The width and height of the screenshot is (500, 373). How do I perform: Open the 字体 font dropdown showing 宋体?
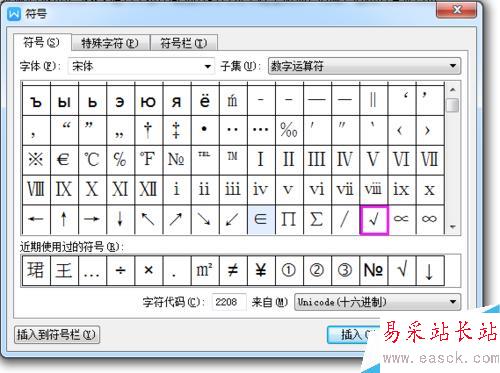pos(141,66)
